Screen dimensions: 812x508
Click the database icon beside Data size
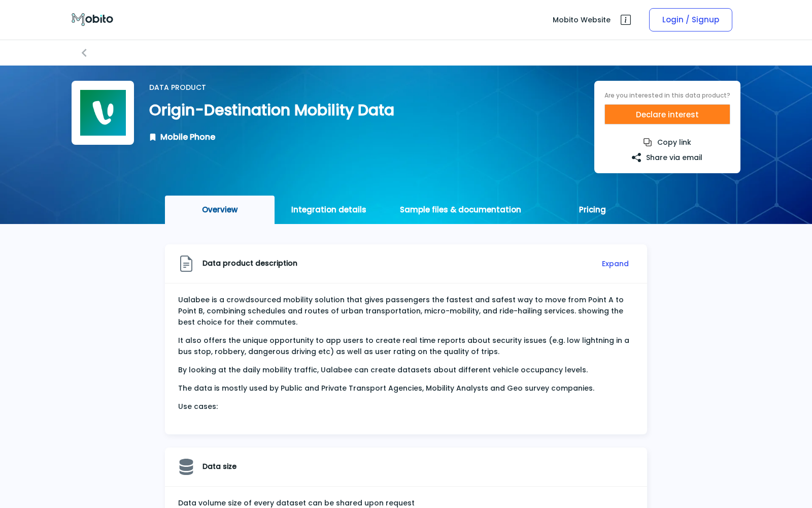pyautogui.click(x=186, y=467)
